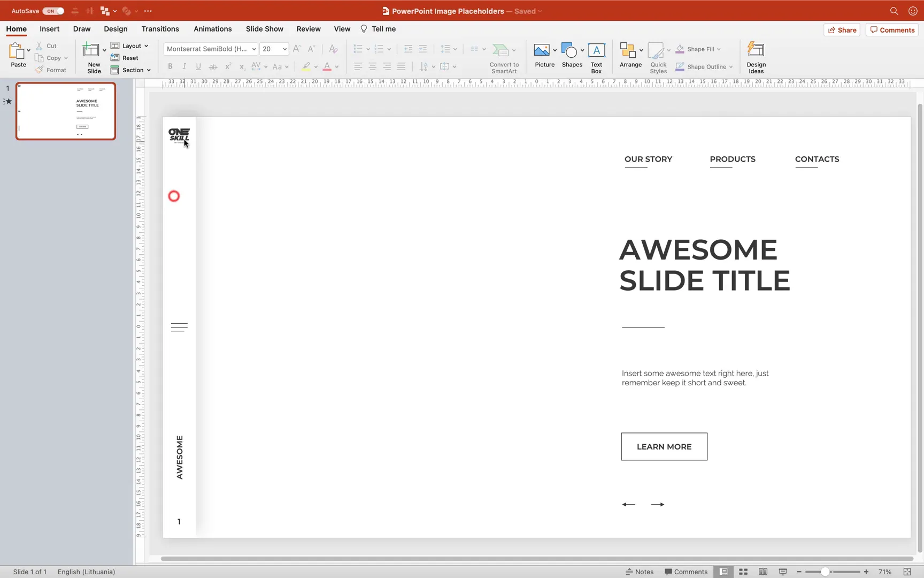This screenshot has width=924, height=578.
Task: Switch to the Transitions tab
Action: coord(160,29)
